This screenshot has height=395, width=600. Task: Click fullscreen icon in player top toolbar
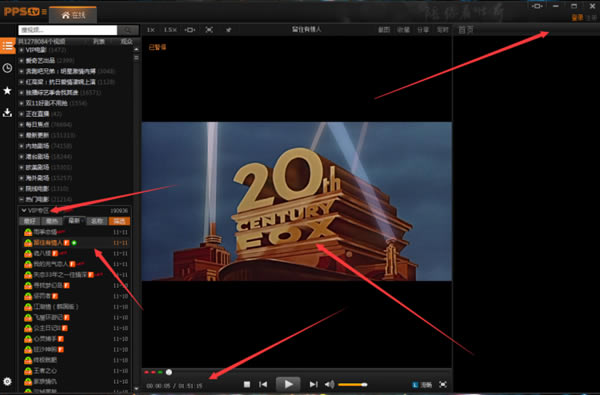tap(209, 29)
